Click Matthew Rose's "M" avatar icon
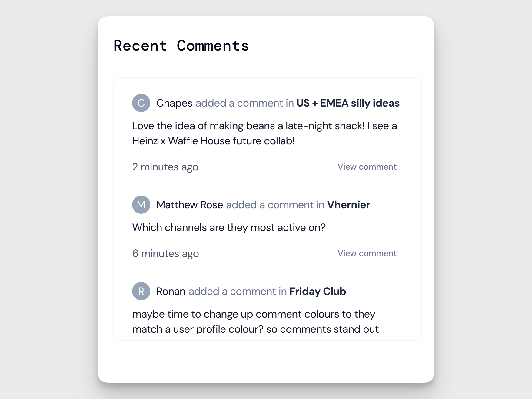Image resolution: width=532 pixels, height=399 pixels. tap(141, 205)
